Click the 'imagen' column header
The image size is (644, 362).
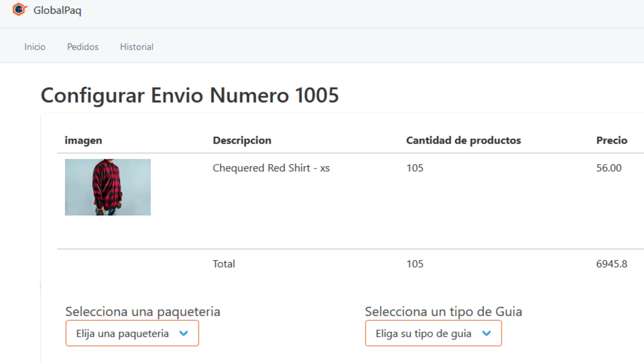click(x=83, y=140)
